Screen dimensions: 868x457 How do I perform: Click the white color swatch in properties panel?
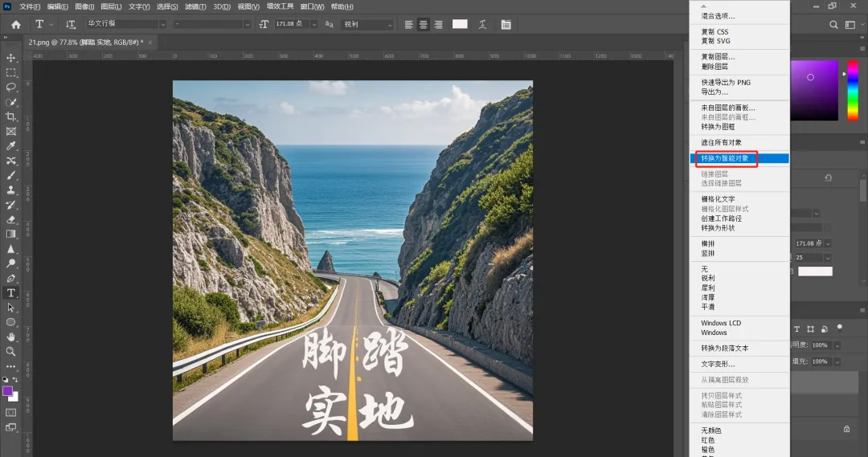815,271
